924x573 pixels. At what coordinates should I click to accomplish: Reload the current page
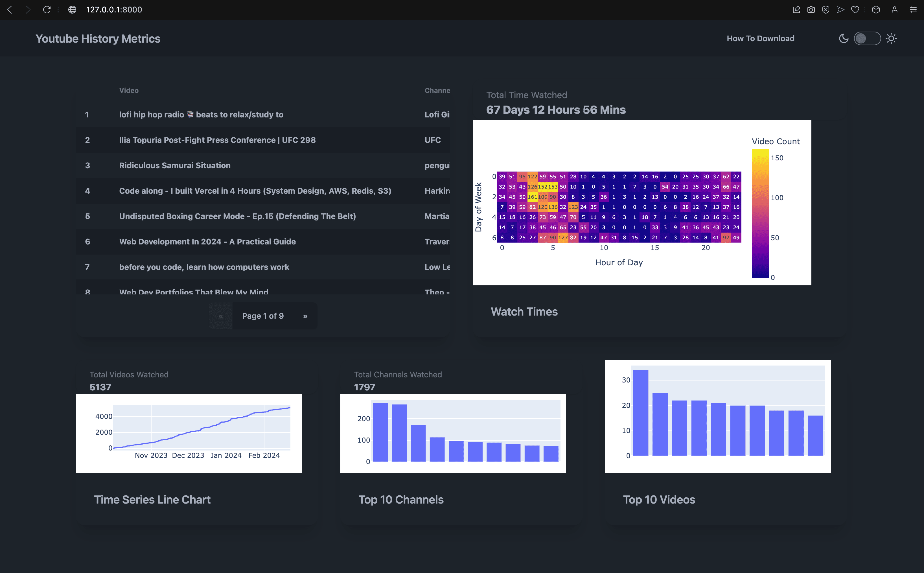47,10
